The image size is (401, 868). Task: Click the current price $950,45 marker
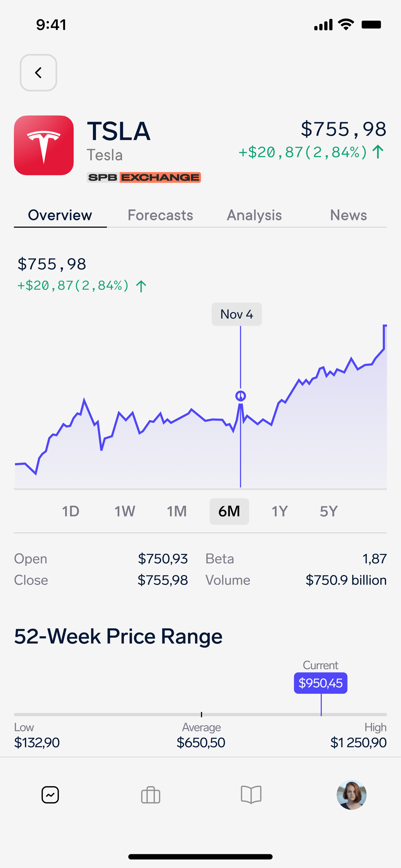(x=320, y=683)
